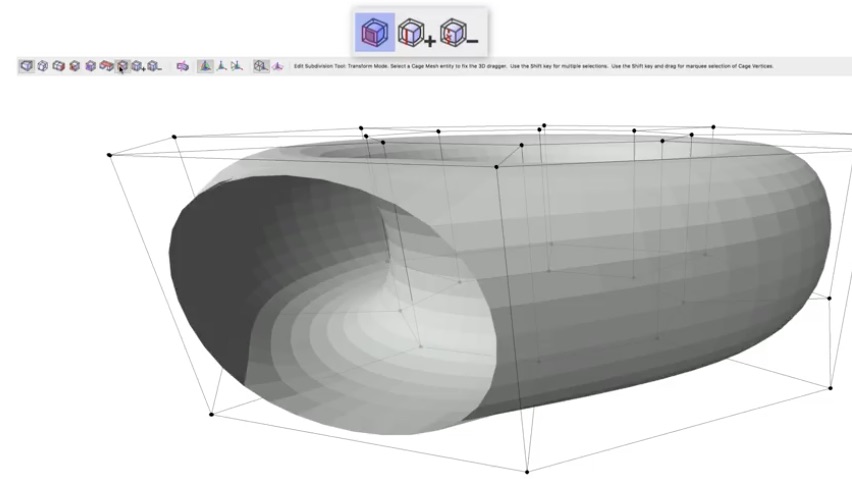Click the small toolbar cube icon with minus
Viewport: 852px width, 479px height.
(x=154, y=67)
